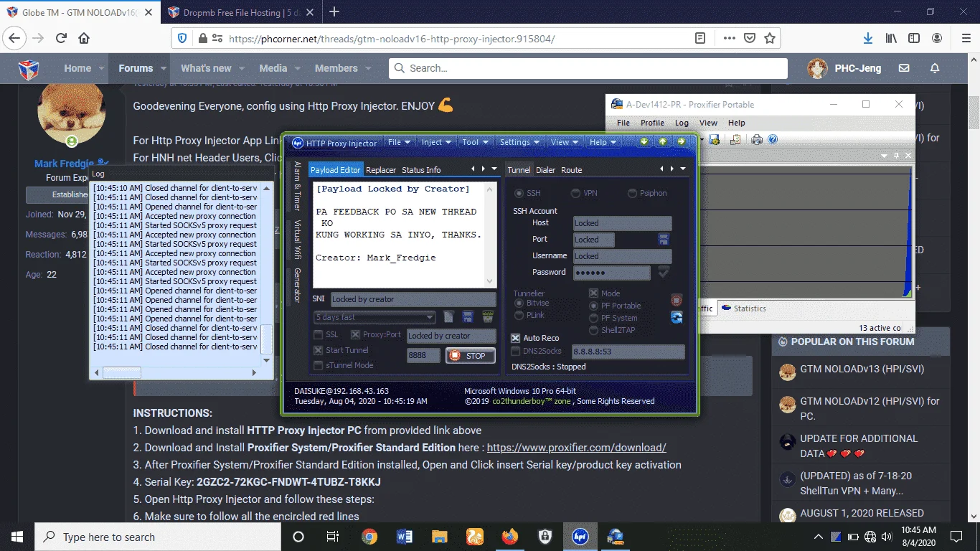Select the Psiphon radio button
This screenshot has width=980, height=551.
633,193
